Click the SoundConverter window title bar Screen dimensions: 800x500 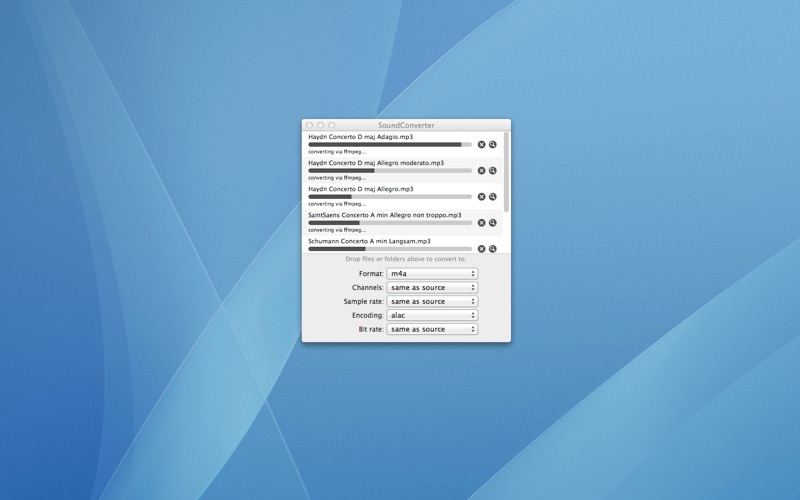coord(406,125)
